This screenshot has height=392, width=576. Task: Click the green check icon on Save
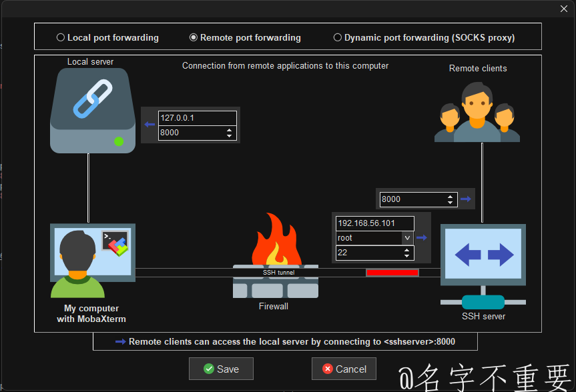click(209, 369)
